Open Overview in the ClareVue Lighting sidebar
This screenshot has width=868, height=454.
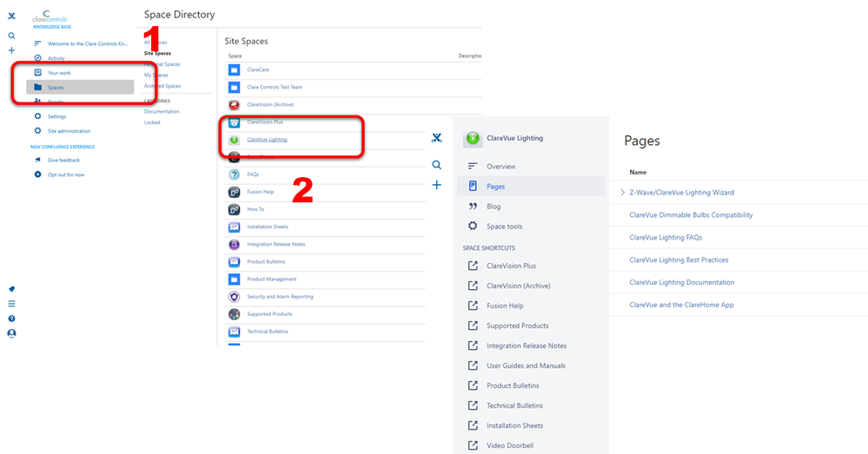click(x=501, y=167)
